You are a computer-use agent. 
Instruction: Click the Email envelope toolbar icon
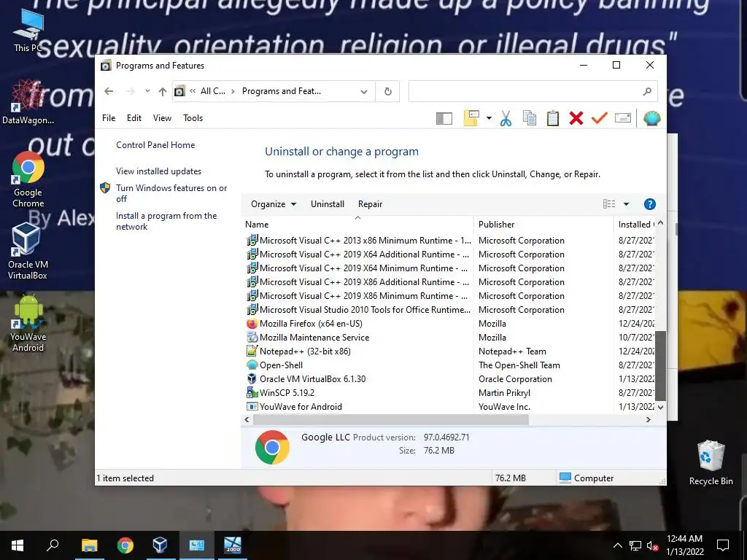point(623,117)
